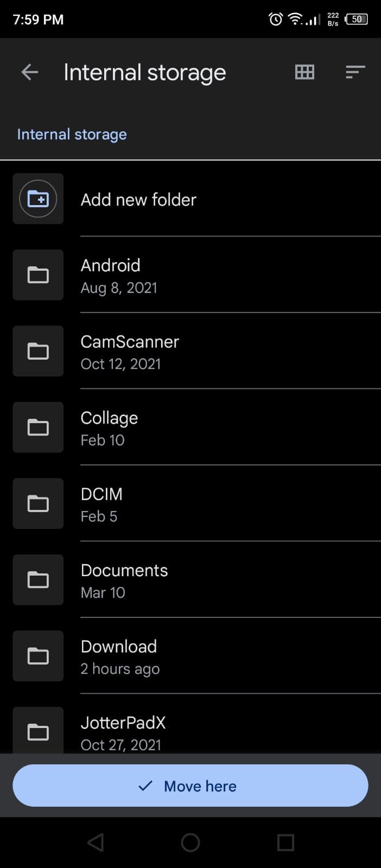The height and width of the screenshot is (868, 381).
Task: Click the Add new folder icon
Action: pyautogui.click(x=38, y=199)
